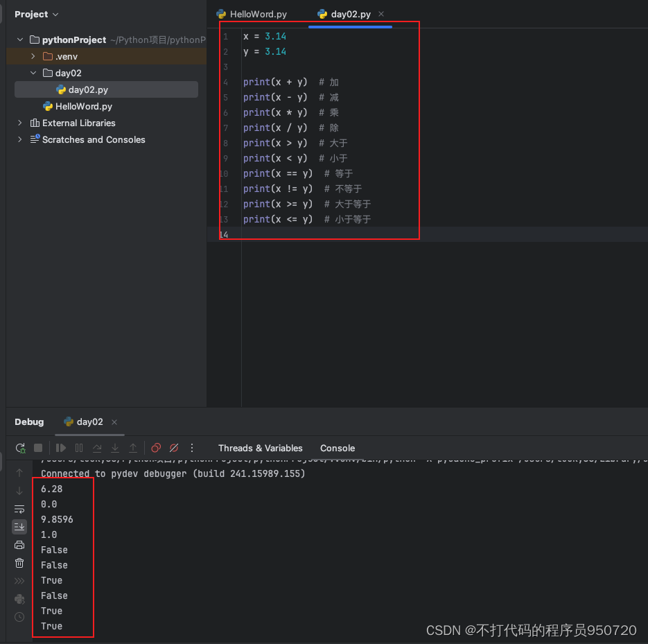
Task: Place cursor on line x = 3.14
Action: pyautogui.click(x=265, y=36)
